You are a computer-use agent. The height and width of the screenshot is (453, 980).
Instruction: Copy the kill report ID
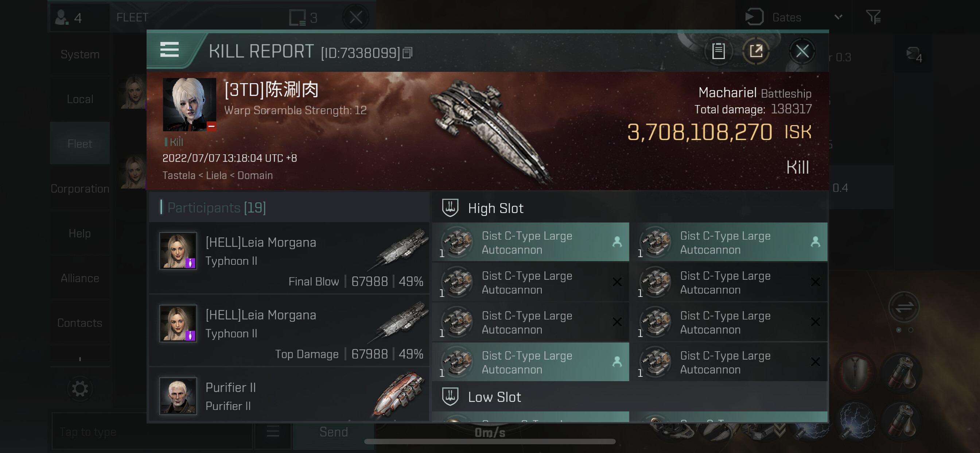click(408, 53)
